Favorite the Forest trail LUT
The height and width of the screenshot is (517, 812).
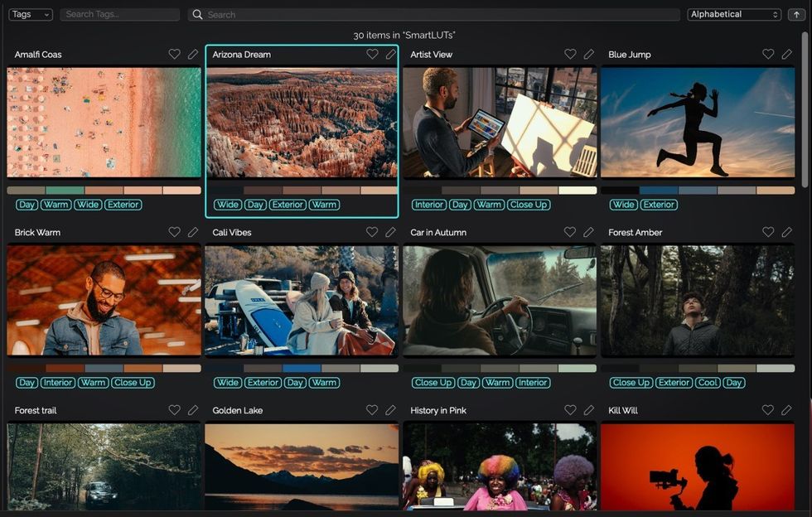click(x=175, y=410)
